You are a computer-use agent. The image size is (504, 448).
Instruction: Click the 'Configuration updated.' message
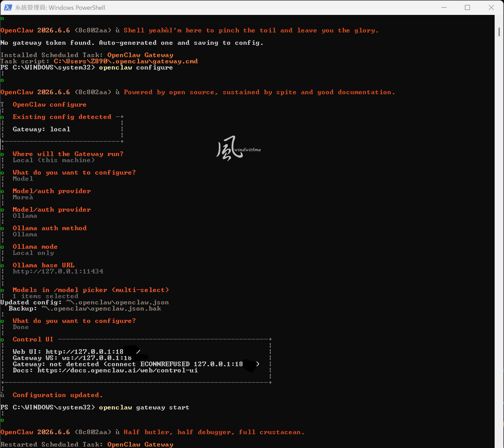pos(57,395)
